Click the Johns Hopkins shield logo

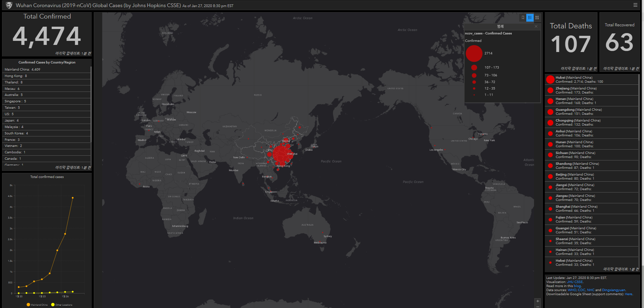(9, 5)
